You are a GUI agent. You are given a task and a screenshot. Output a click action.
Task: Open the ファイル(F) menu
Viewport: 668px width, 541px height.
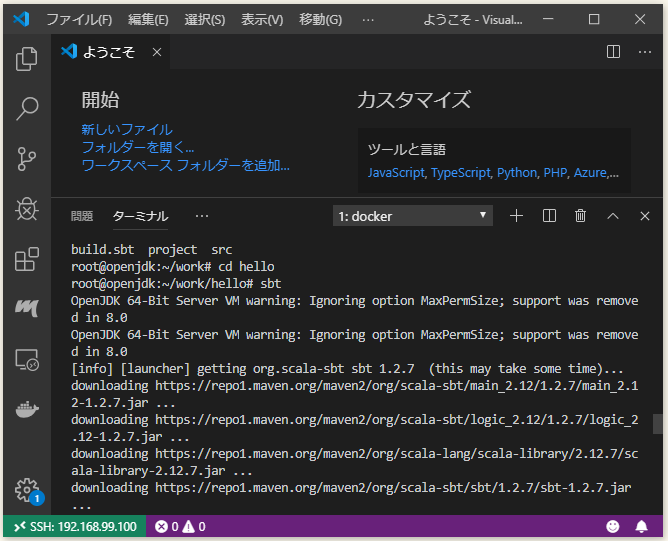coord(79,20)
